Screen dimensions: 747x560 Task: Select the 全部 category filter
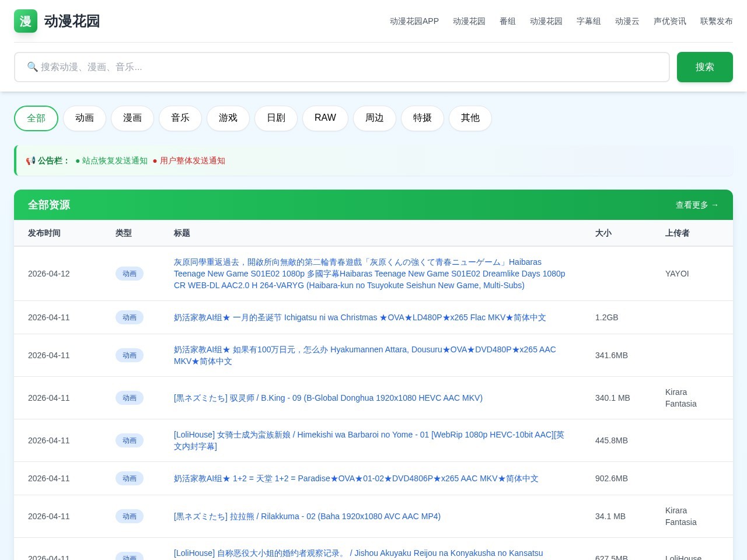pyautogui.click(x=36, y=118)
